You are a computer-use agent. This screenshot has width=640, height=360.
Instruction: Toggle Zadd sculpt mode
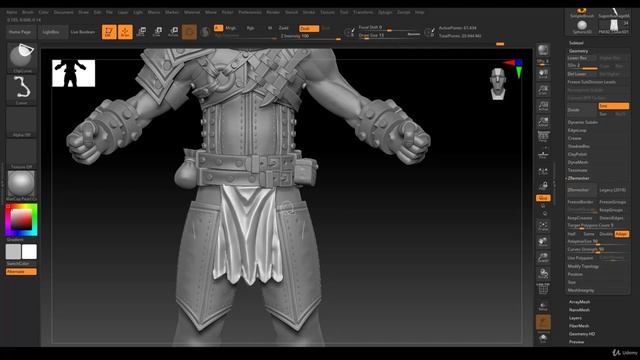284,28
